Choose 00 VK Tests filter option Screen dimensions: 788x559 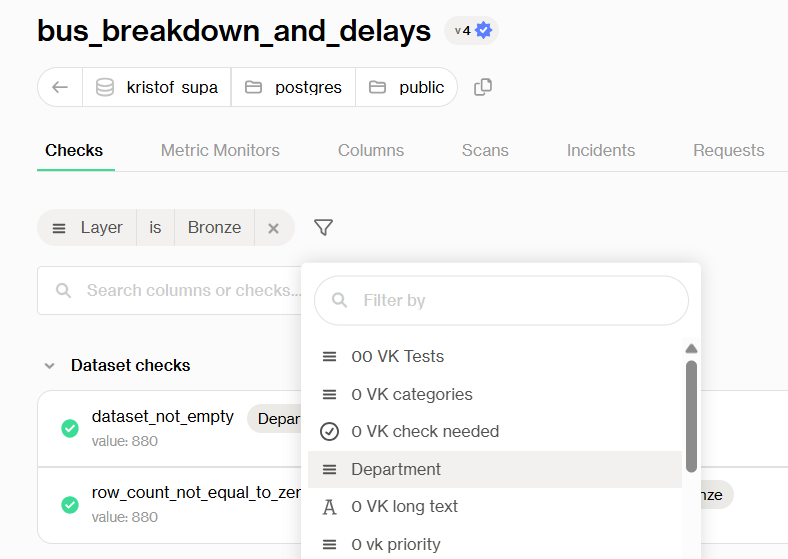coord(397,356)
